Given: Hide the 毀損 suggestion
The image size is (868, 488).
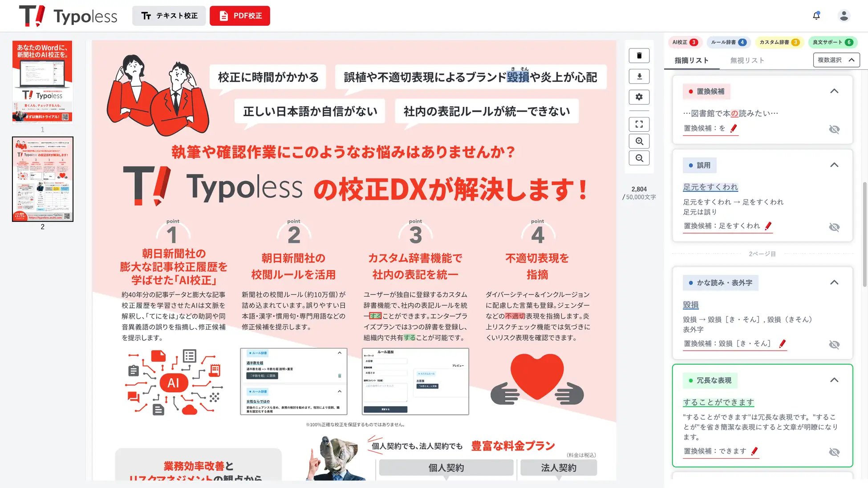Looking at the screenshot, I should pyautogui.click(x=834, y=345).
